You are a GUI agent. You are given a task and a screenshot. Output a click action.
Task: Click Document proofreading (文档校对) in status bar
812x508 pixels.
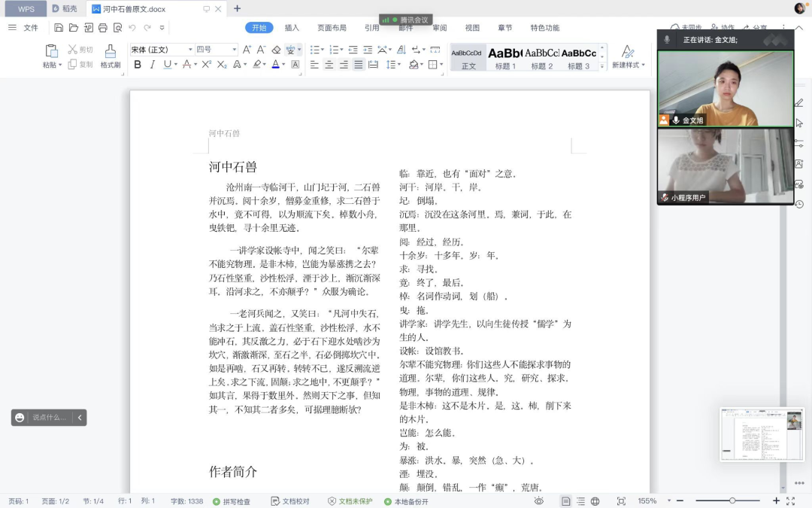(290, 501)
